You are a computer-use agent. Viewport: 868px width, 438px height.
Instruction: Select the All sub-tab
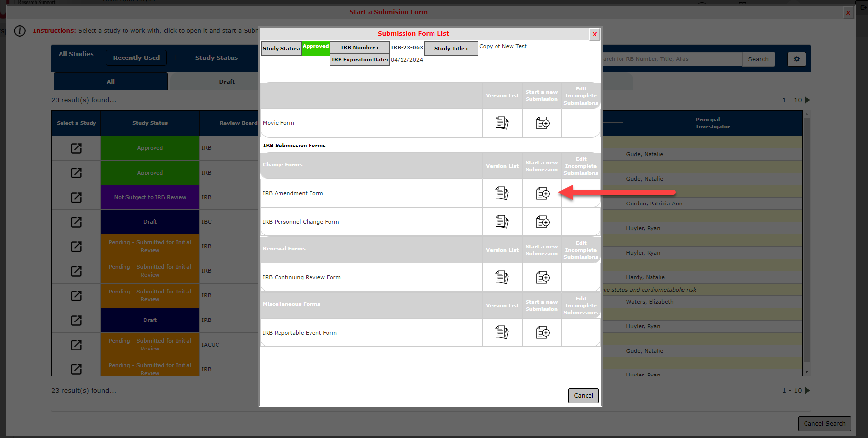click(x=111, y=82)
